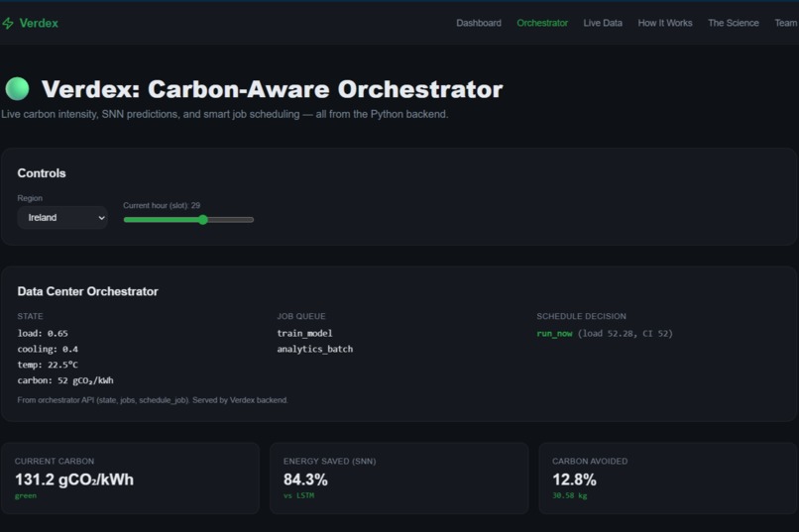Click the '30.58 kg' carbon avoided amount
This screenshot has height=532, width=799.
point(570,496)
